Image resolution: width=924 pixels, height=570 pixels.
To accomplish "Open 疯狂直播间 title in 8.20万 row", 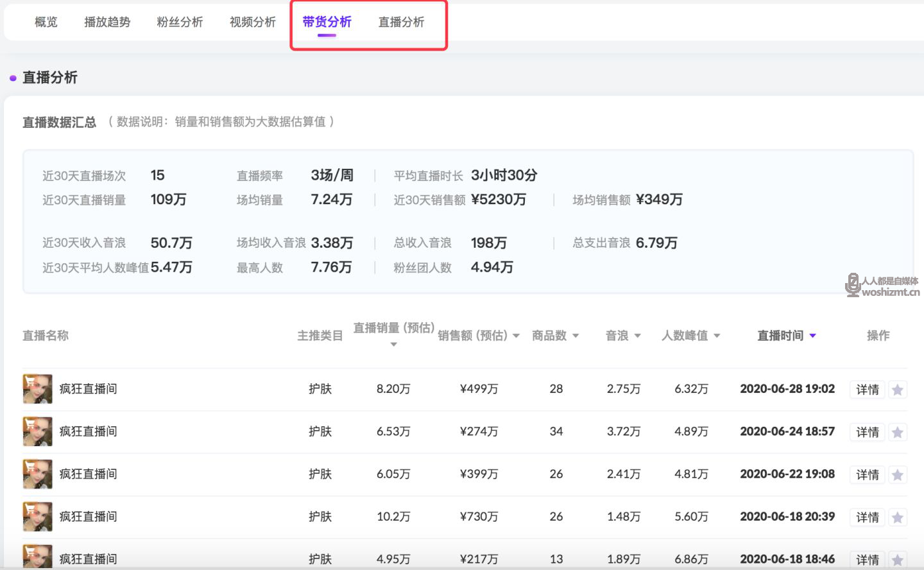I will 88,388.
